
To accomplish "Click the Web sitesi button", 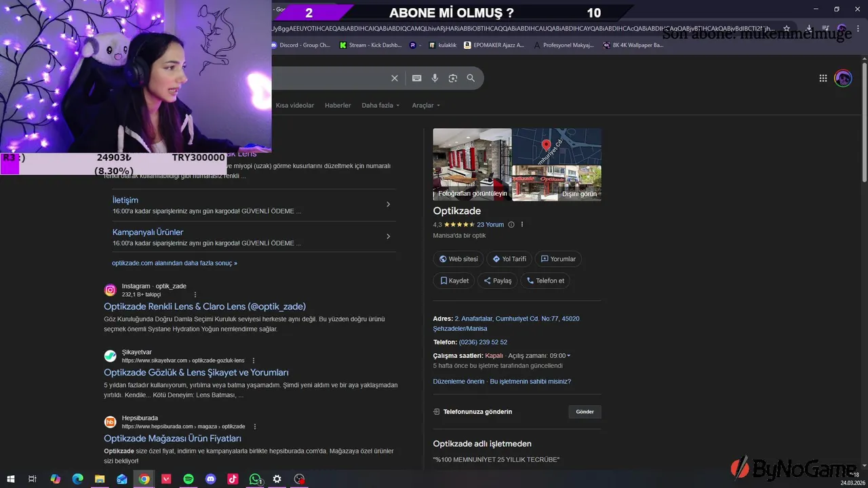I will 458,259.
